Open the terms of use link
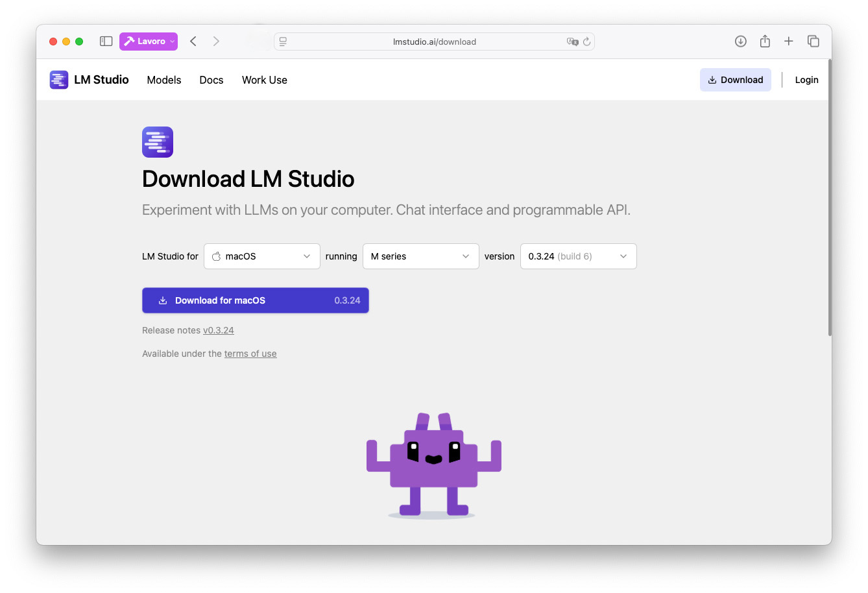This screenshot has height=593, width=868. pos(250,354)
